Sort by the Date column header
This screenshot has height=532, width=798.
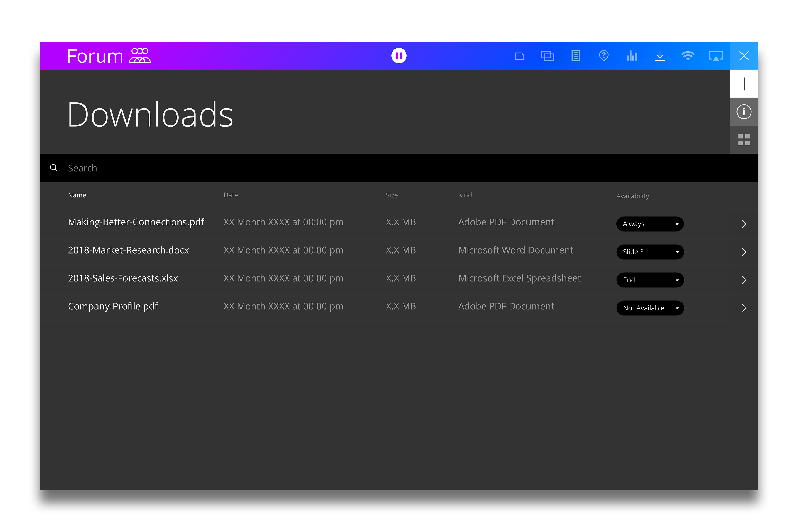(231, 195)
